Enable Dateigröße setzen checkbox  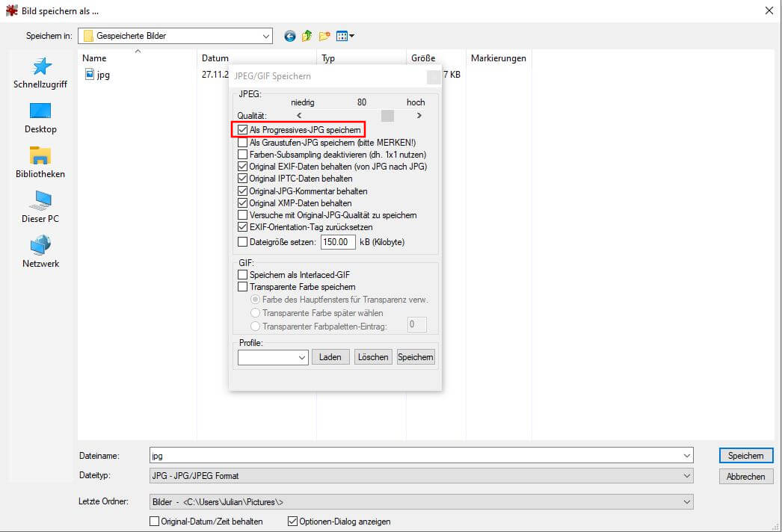[242, 242]
